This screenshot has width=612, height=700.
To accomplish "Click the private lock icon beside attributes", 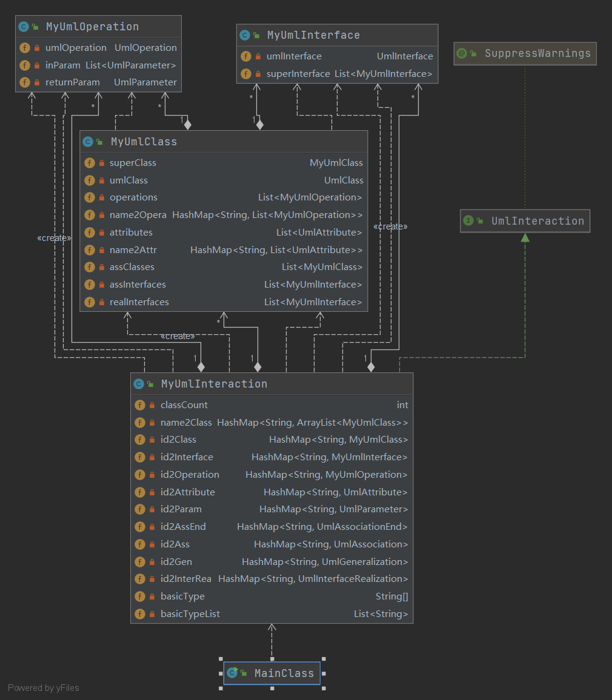I will [102, 233].
